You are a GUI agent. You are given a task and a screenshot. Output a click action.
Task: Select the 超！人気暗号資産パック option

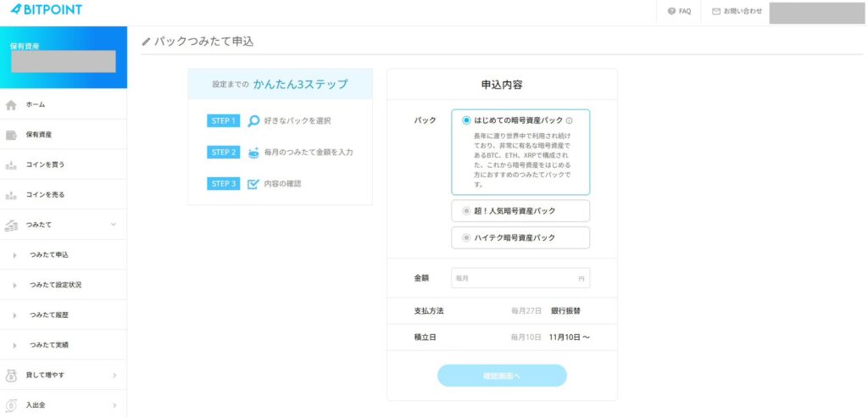(466, 211)
